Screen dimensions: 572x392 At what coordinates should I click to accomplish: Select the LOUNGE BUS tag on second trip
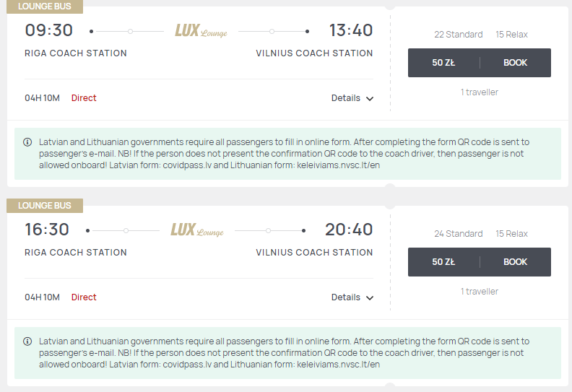(45, 206)
